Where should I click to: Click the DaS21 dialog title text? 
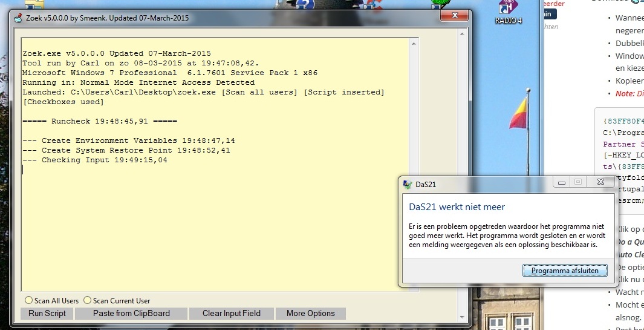click(x=426, y=184)
